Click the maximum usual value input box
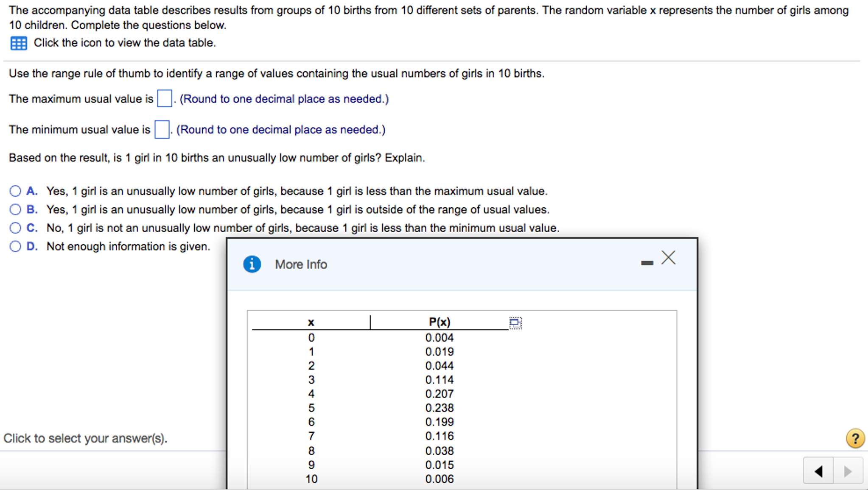This screenshot has height=490, width=868. click(164, 98)
